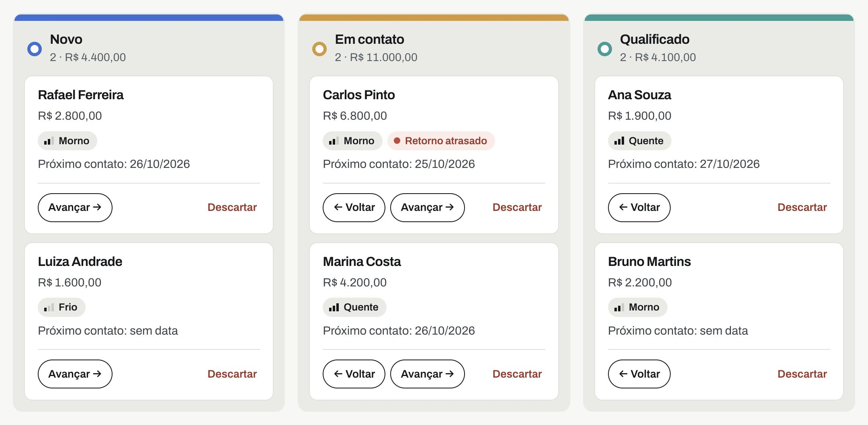This screenshot has width=868, height=425.
Task: Click the signal bars icon on Carlos Pinto's card
Action: pyautogui.click(x=334, y=141)
